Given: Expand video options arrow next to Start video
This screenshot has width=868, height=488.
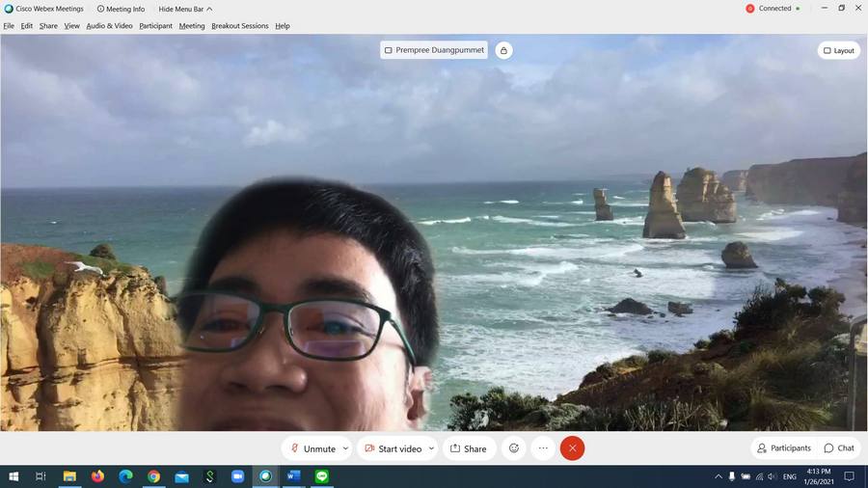Looking at the screenshot, I should pos(431,448).
